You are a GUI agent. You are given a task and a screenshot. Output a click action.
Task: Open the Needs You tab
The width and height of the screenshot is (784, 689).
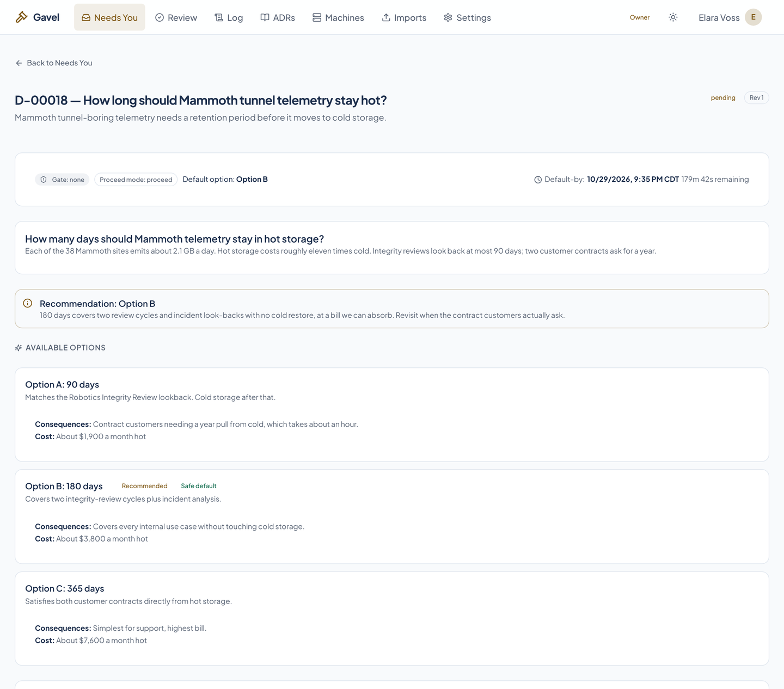[109, 17]
